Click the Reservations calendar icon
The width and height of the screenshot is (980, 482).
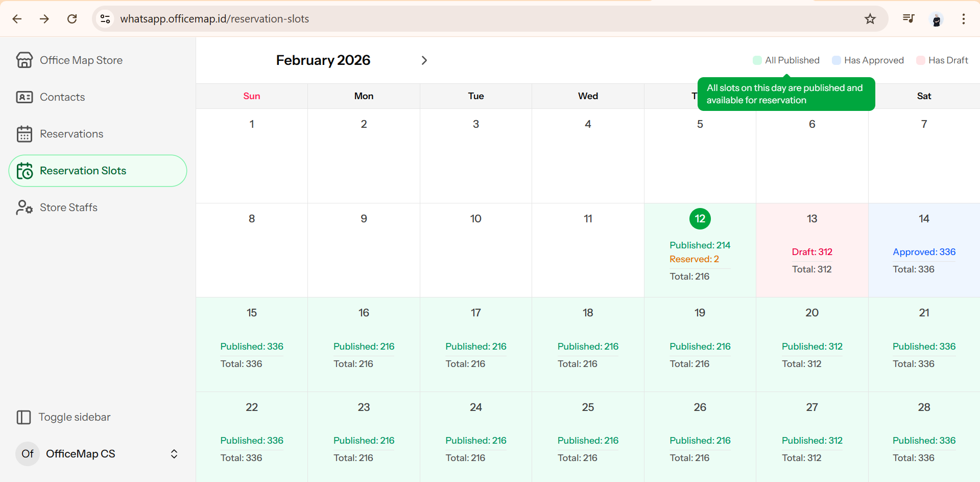click(x=24, y=134)
